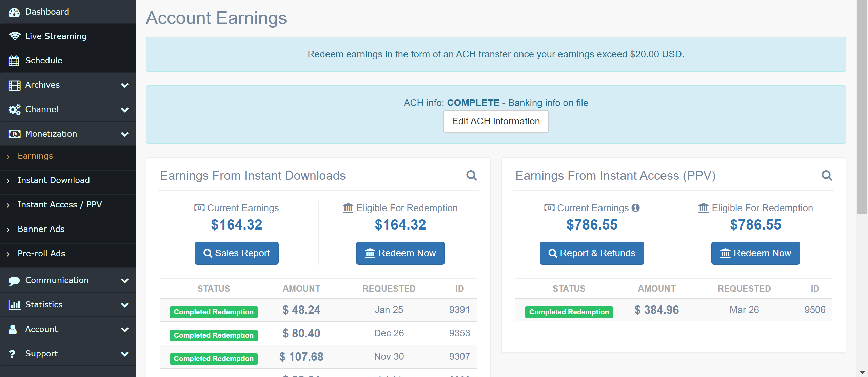Click the page vertical scrollbar thumb
The width and height of the screenshot is (868, 377).
click(x=862, y=107)
